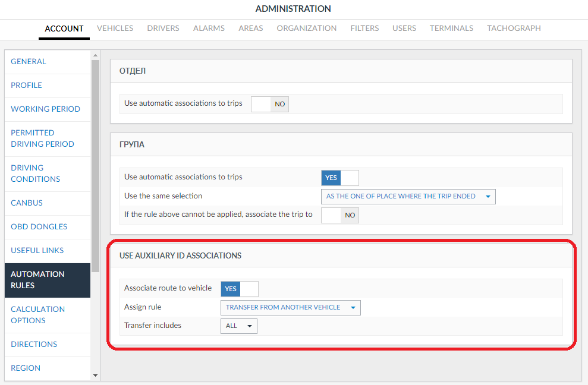This screenshot has width=588, height=385.
Task: Click sidebar scrollbar up arrow
Action: (95, 56)
